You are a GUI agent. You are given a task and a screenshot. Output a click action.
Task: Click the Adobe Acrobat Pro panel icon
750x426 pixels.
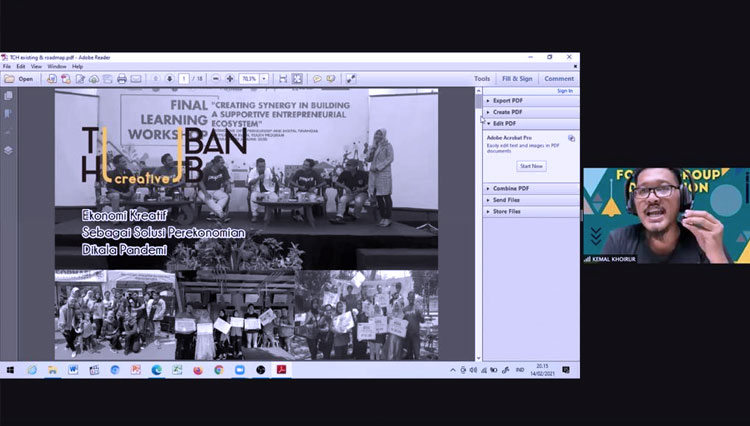coord(571,138)
